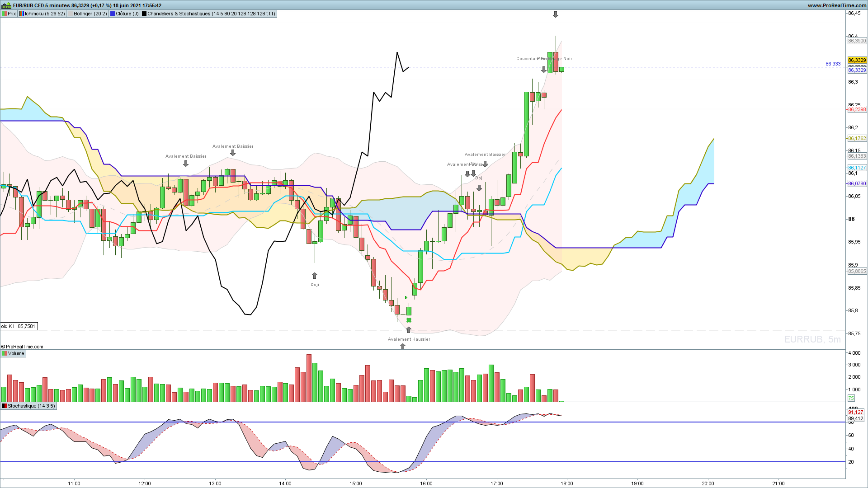868x488 pixels.
Task: Click the blue 86,333 line value label
Action: pos(833,64)
